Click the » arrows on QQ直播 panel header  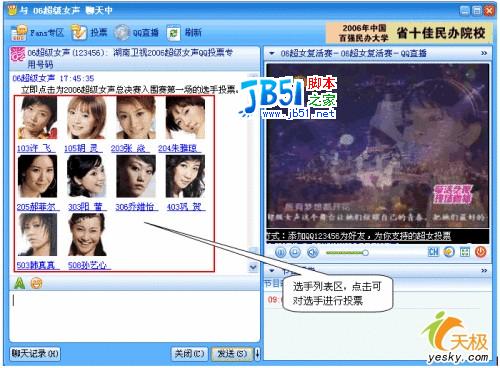[x=484, y=53]
